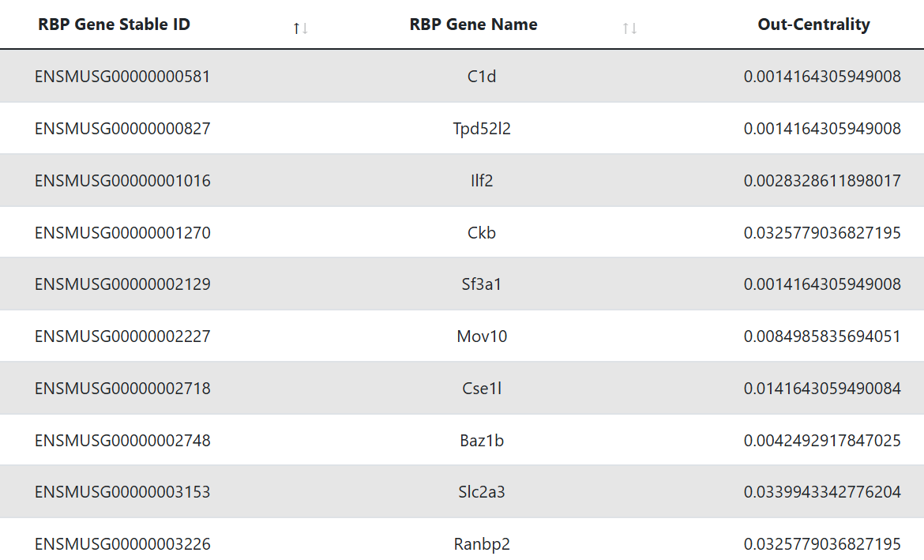
Task: Sort by RBP Gene Stable ID arrows
Action: coord(300,28)
